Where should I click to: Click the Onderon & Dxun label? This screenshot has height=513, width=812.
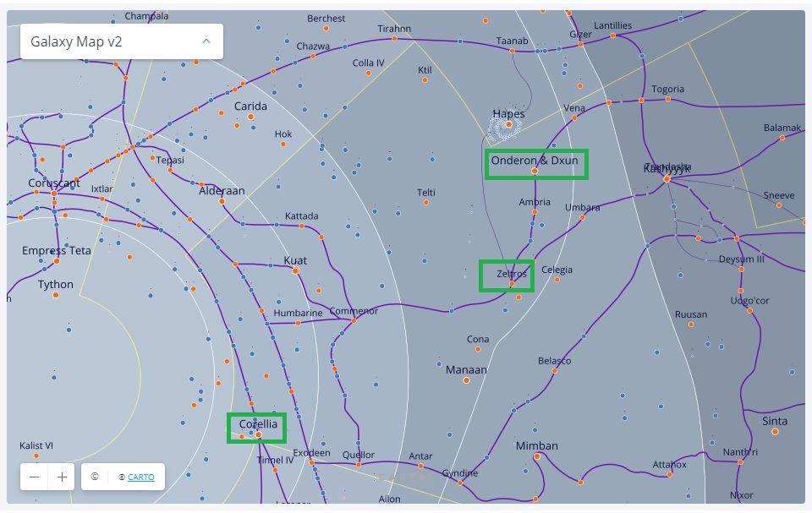pyautogui.click(x=535, y=161)
